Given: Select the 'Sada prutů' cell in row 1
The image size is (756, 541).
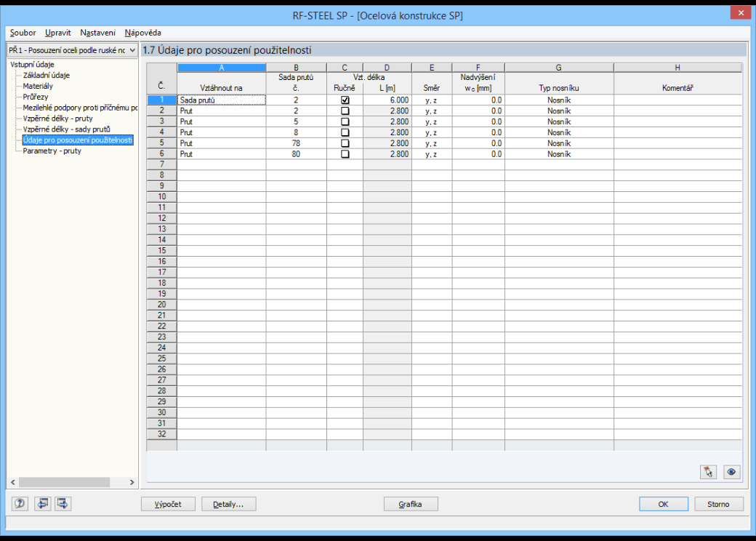Looking at the screenshot, I should click(221, 100).
